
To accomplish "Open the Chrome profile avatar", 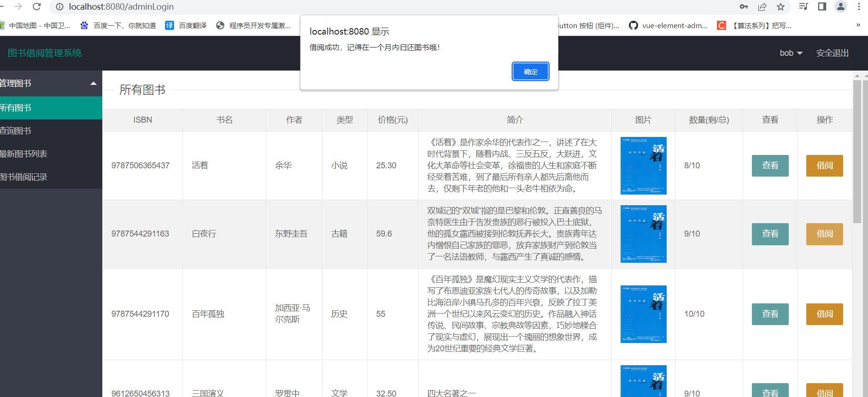I will [x=841, y=6].
